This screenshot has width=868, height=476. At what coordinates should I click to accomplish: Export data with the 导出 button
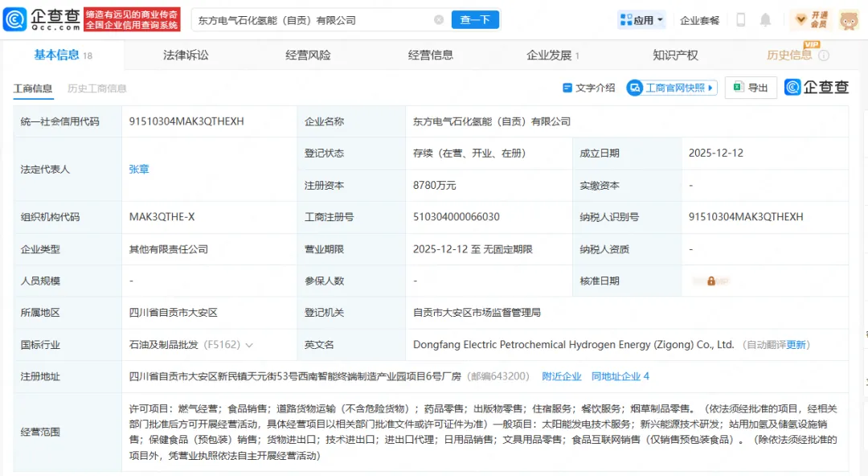tap(751, 88)
